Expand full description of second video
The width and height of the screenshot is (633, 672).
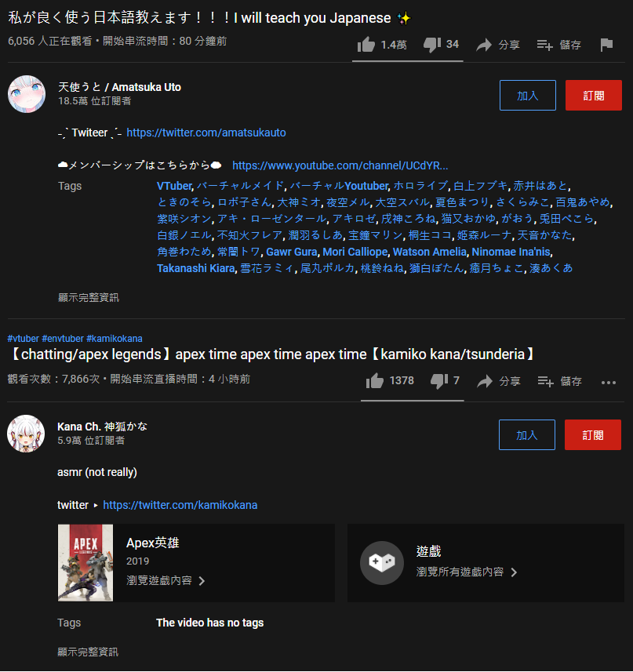click(x=88, y=652)
